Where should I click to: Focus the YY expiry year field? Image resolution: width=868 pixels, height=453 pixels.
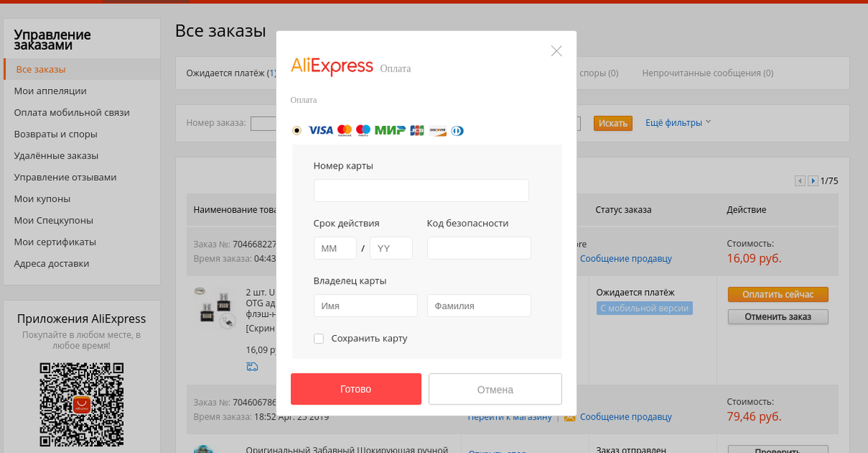click(x=391, y=248)
